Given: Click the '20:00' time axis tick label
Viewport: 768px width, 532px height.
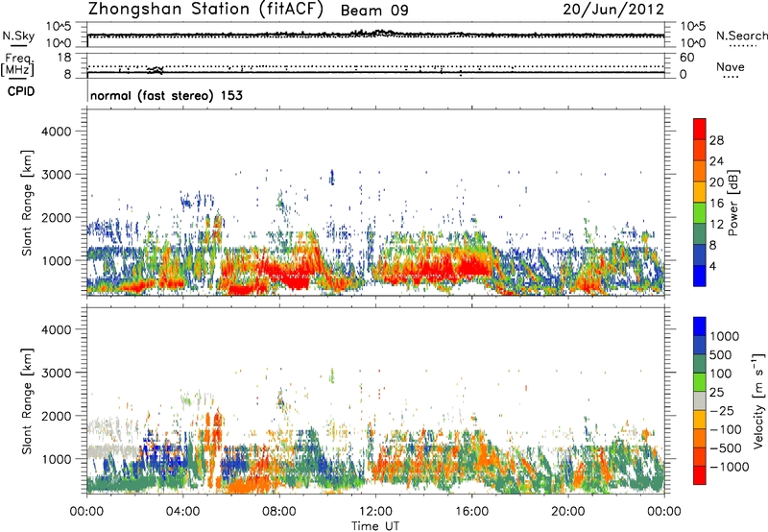Looking at the screenshot, I should [x=568, y=512].
